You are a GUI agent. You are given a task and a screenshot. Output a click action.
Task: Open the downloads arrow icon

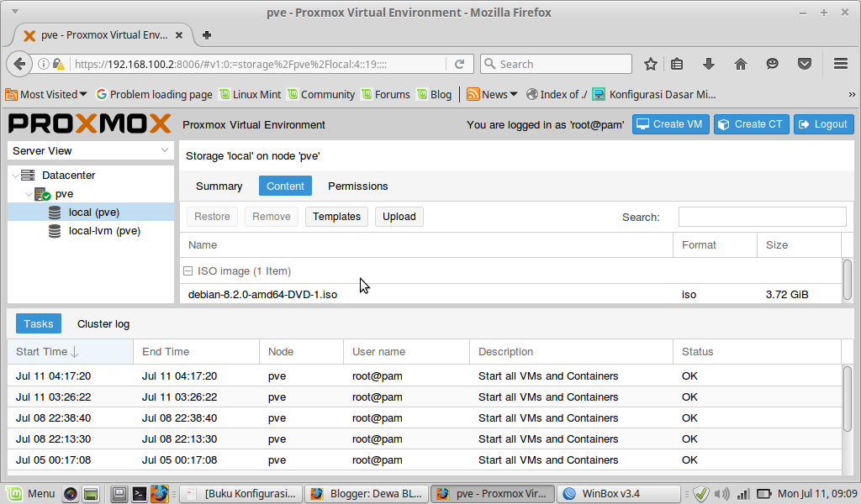tap(709, 64)
